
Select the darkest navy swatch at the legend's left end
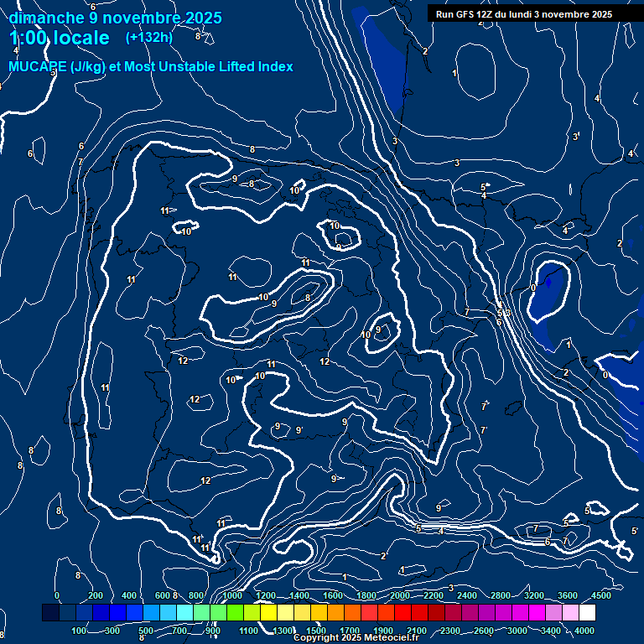click(x=50, y=614)
